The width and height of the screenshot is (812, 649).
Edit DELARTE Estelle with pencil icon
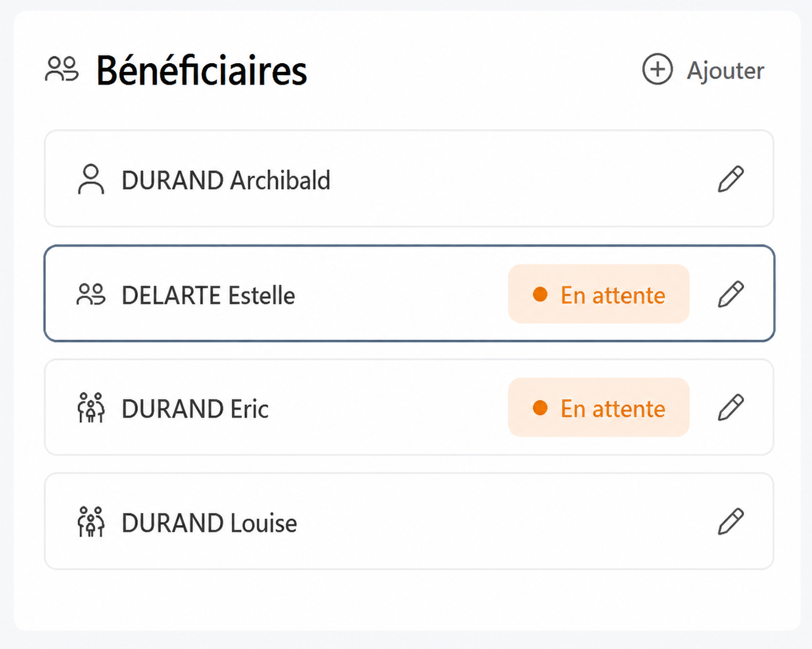coord(730,294)
